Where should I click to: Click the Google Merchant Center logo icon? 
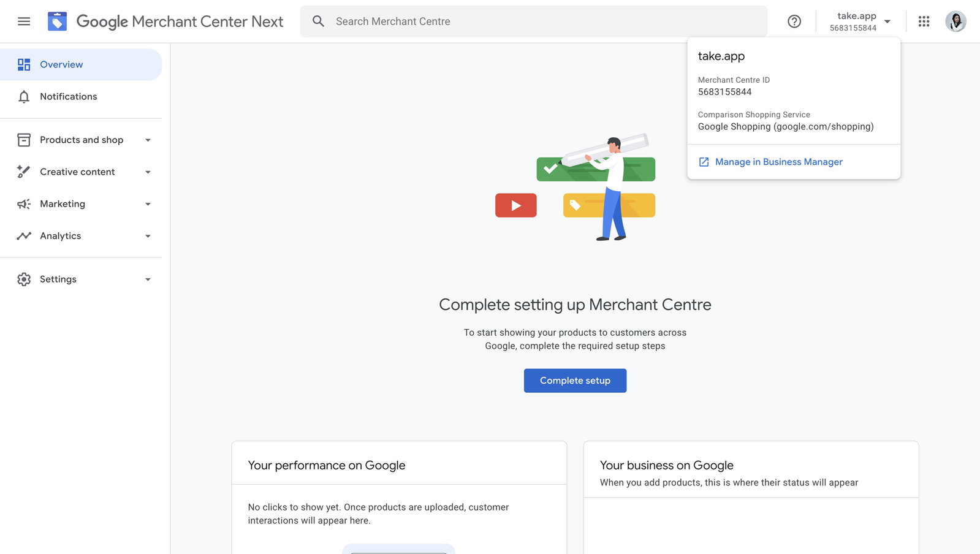[x=57, y=21]
